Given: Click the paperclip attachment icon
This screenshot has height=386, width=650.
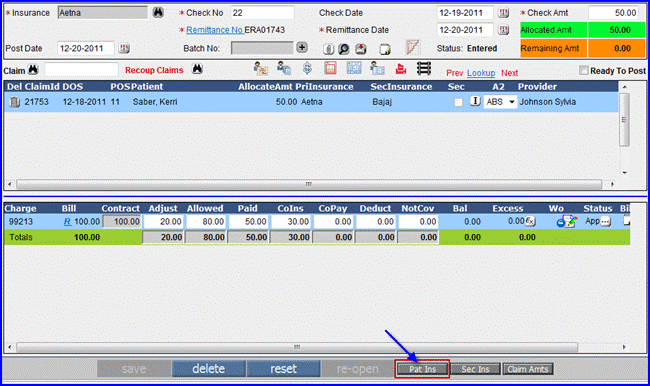Looking at the screenshot, I should pyautogui.click(x=328, y=49).
